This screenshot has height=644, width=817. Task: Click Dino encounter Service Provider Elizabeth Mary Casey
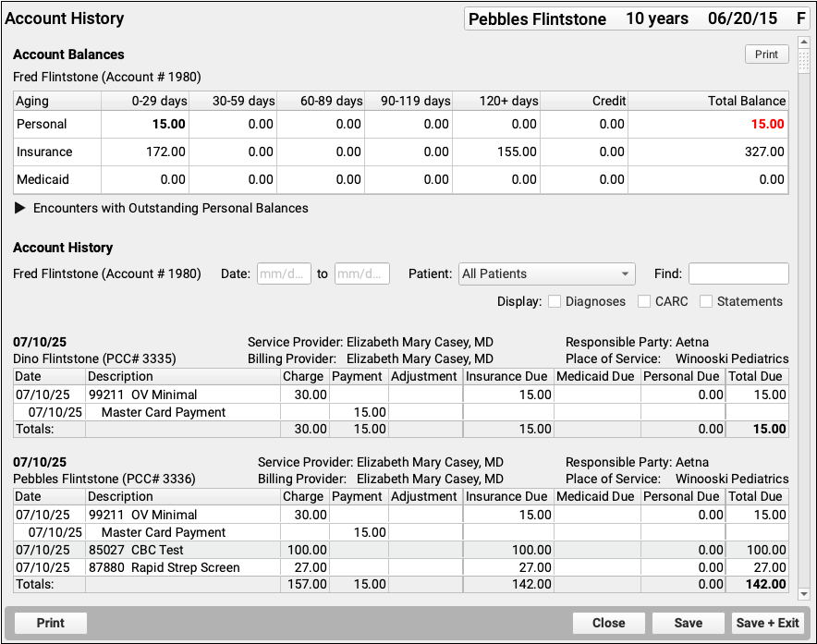pyautogui.click(x=370, y=342)
